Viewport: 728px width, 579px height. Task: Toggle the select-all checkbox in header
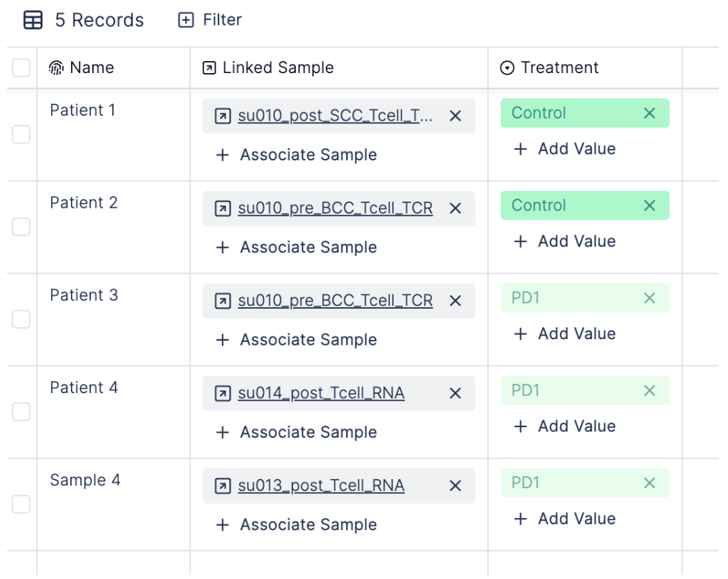21,68
